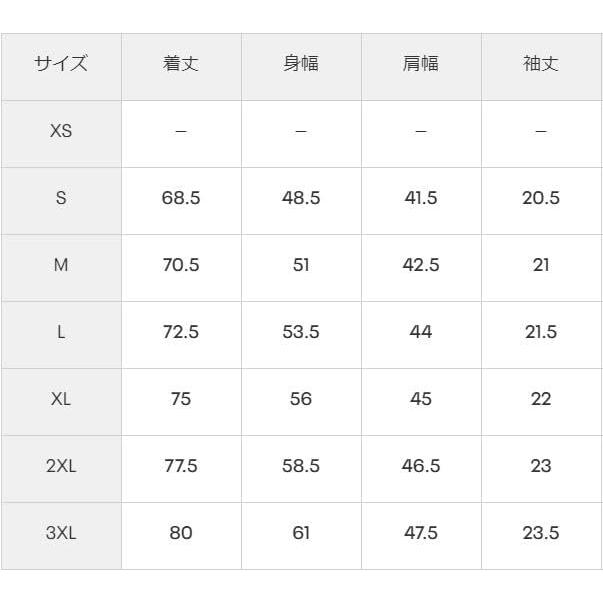Select the 47.5 shoulder width cell
Viewport: 603px width, 603px height.
coord(421,536)
